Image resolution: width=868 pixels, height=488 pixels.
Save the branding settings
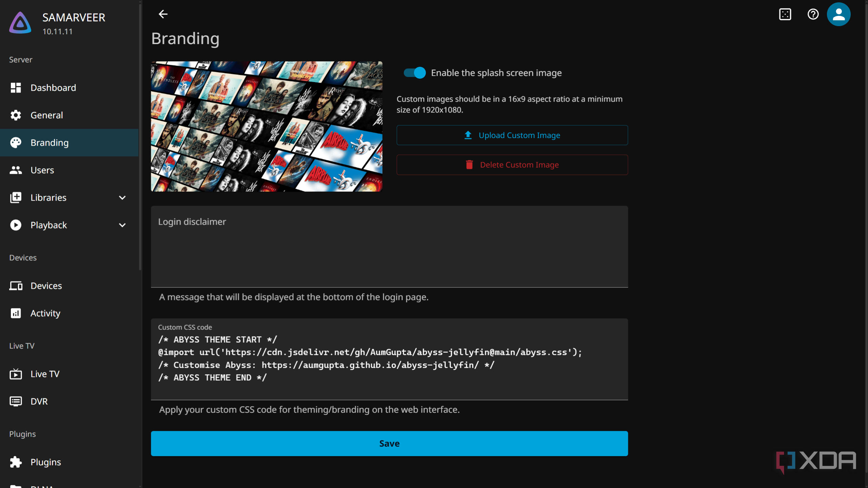click(x=389, y=443)
